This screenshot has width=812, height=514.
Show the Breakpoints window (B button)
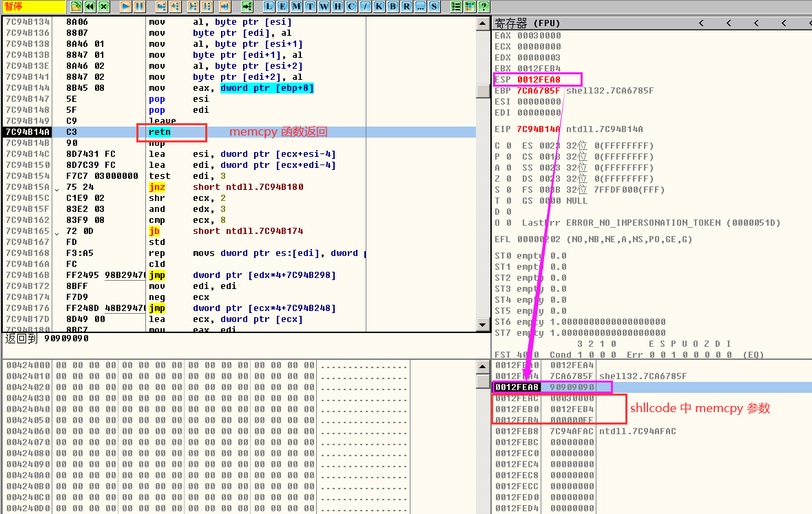click(x=392, y=6)
